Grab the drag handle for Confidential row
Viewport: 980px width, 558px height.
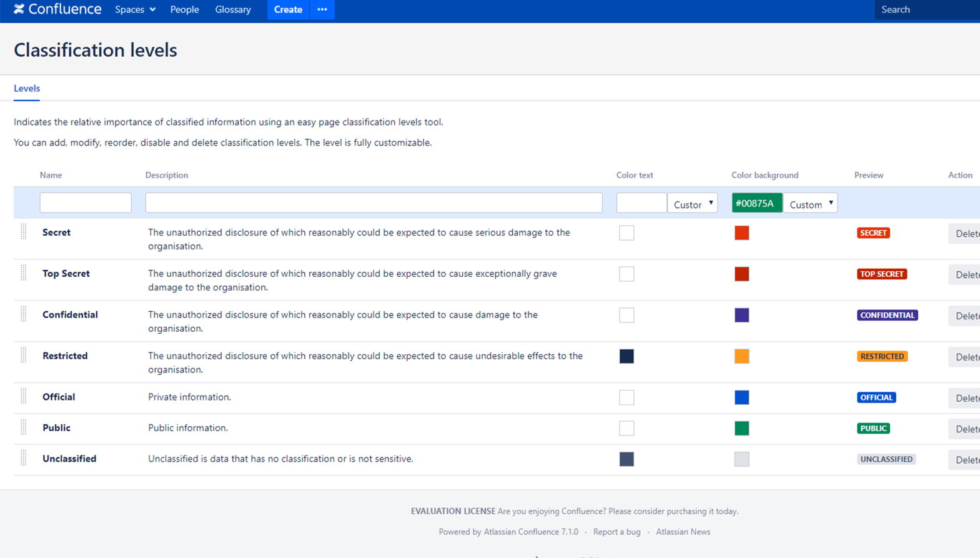(24, 314)
